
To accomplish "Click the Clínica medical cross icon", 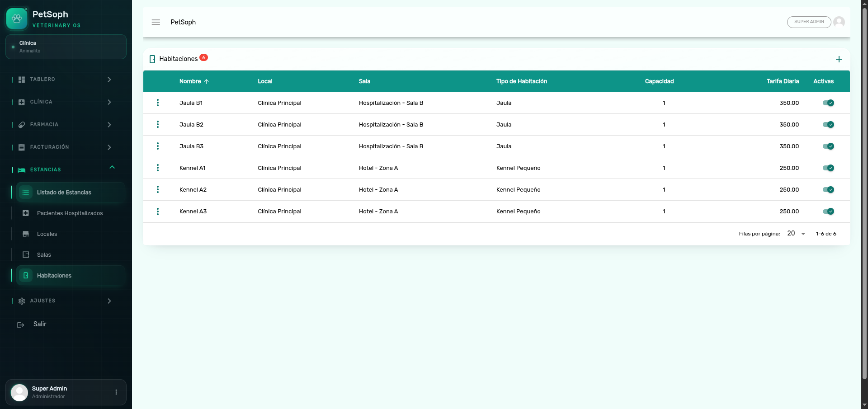I will tap(22, 102).
